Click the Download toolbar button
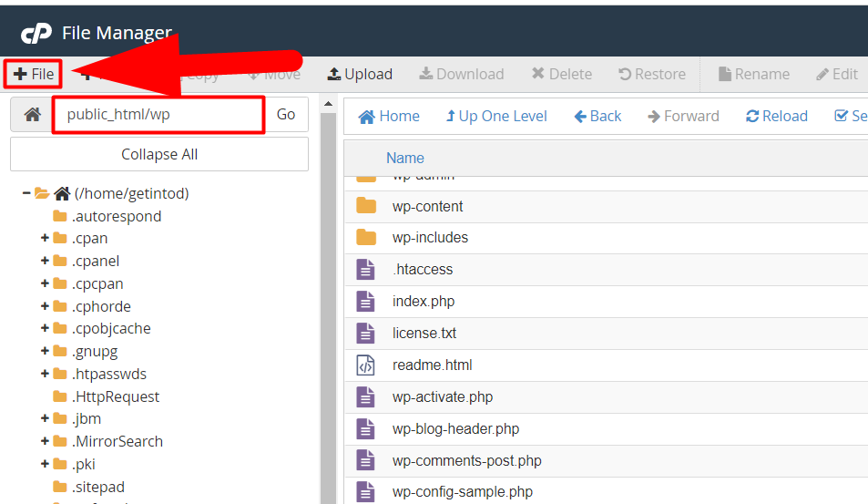The image size is (868, 504). tap(461, 74)
